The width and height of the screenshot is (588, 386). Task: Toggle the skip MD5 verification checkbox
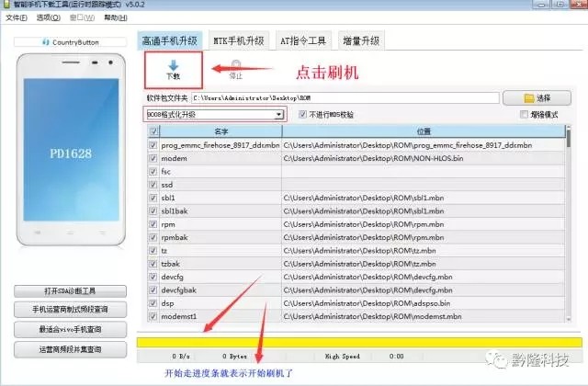(302, 114)
